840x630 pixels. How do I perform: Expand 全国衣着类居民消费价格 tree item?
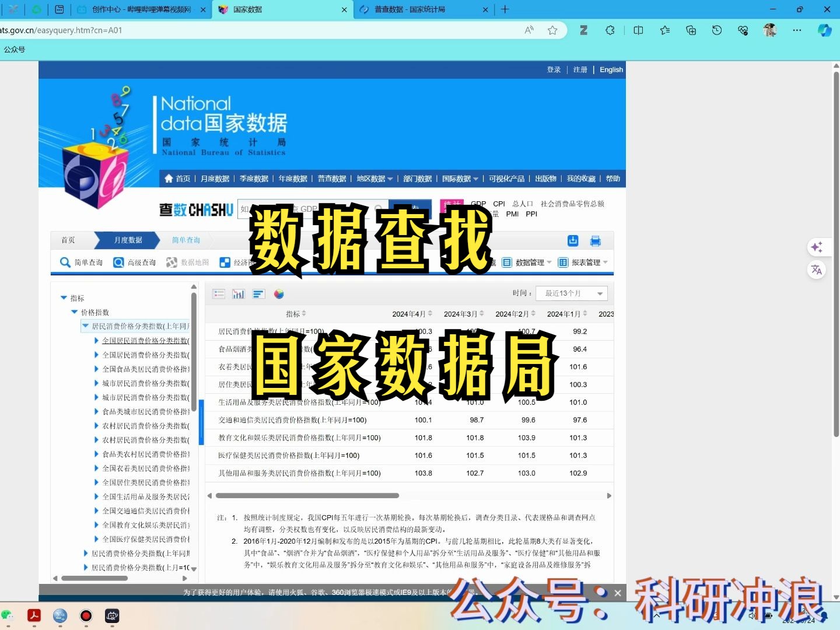click(96, 468)
